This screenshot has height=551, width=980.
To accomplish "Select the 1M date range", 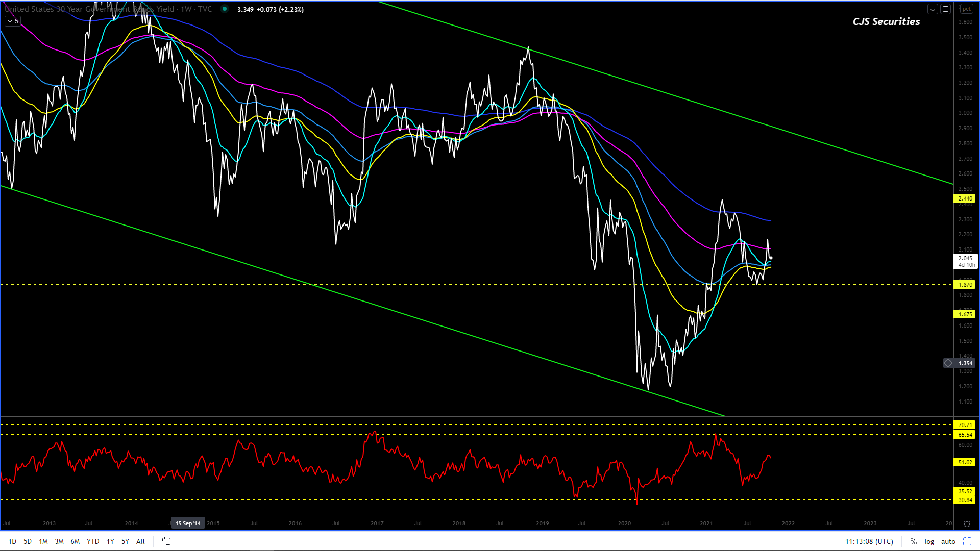I will [43, 541].
